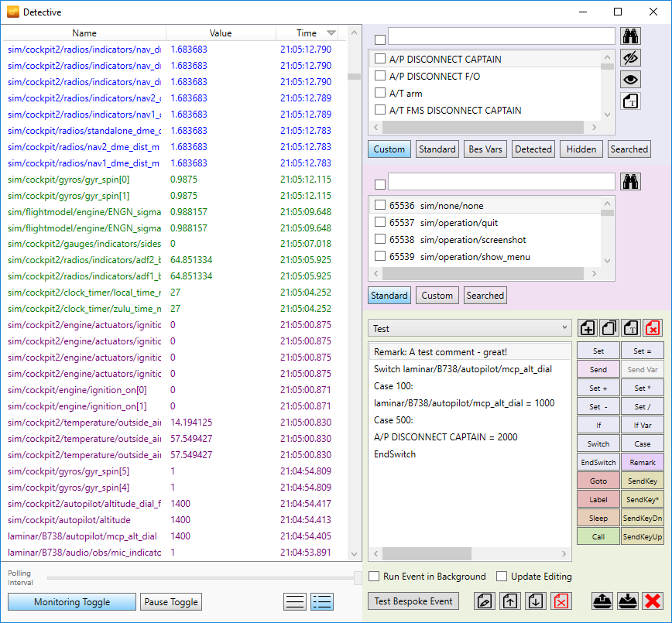The height and width of the screenshot is (623, 672).
Task: Sort by the Time column arrow
Action: pyautogui.click(x=331, y=33)
